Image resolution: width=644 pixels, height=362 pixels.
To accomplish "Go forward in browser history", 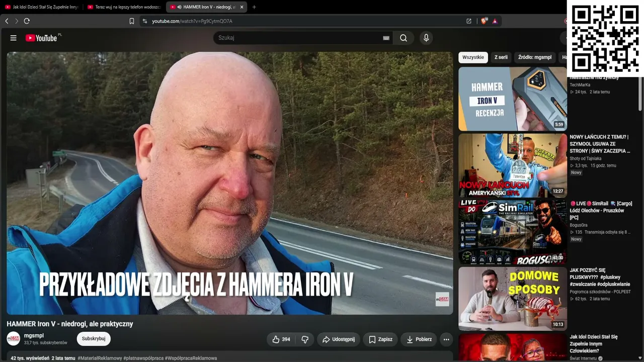I will click(x=16, y=21).
